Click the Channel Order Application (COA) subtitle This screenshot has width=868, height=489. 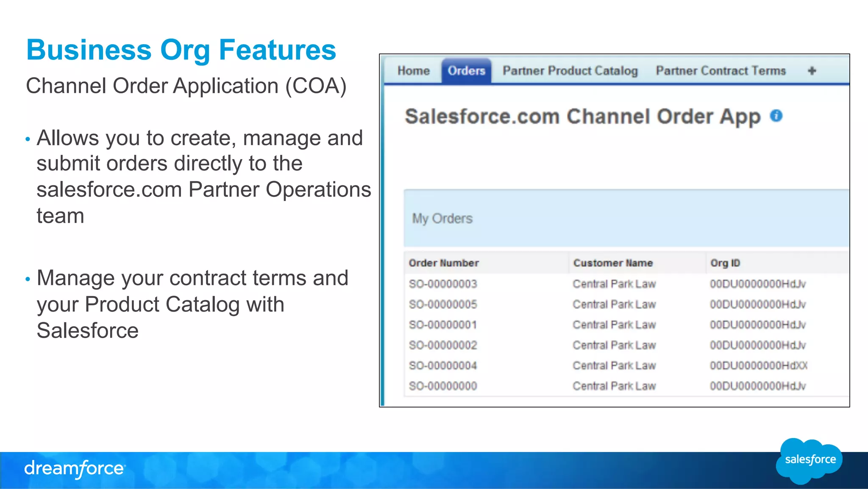[186, 86]
